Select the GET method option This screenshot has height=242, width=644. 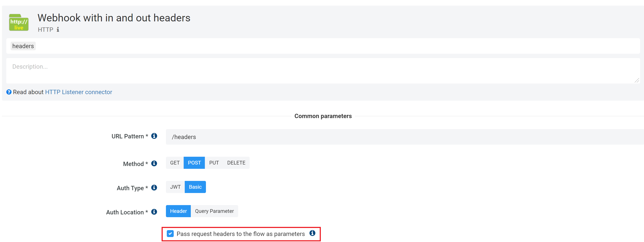[175, 163]
